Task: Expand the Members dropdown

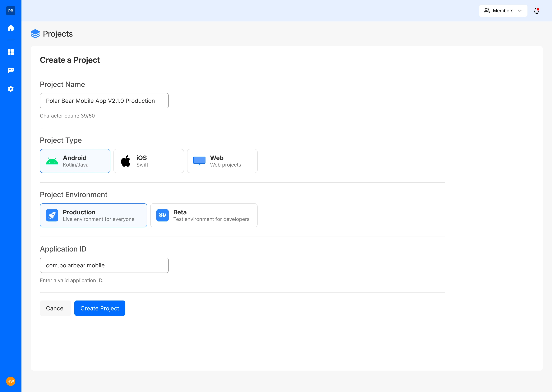Action: 503,11
